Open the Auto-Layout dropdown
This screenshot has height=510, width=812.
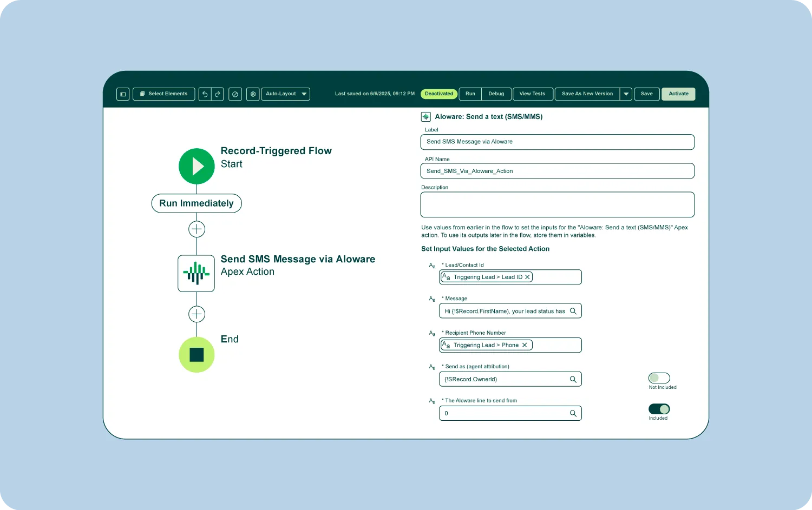[285, 94]
